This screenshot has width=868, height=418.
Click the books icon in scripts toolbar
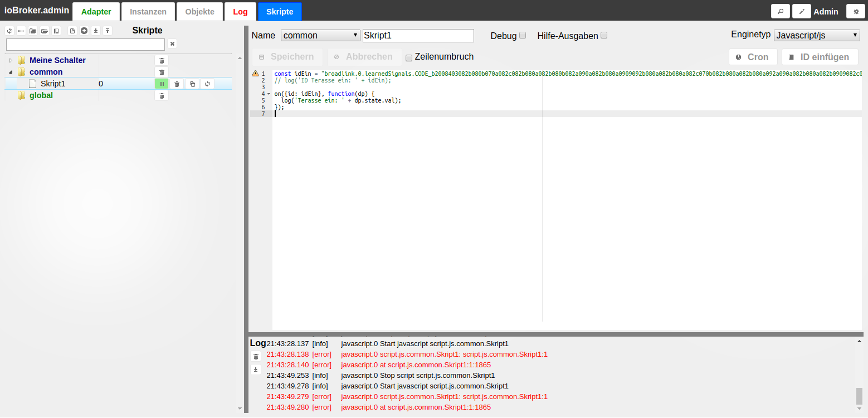point(56,31)
